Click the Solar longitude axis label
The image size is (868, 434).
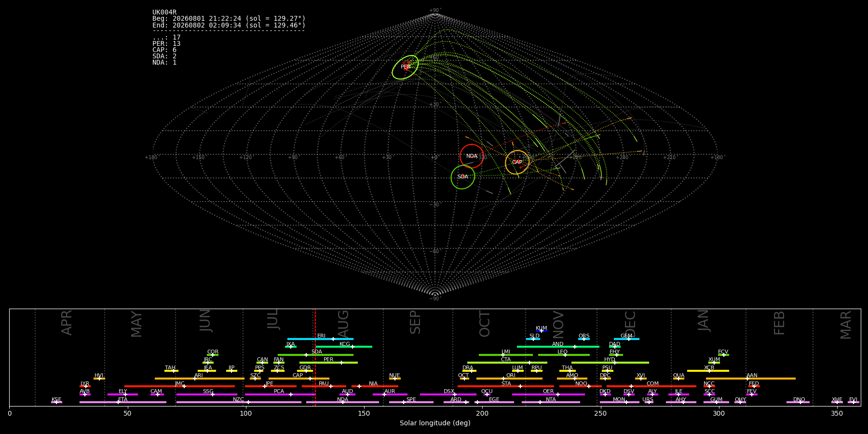[435, 423]
